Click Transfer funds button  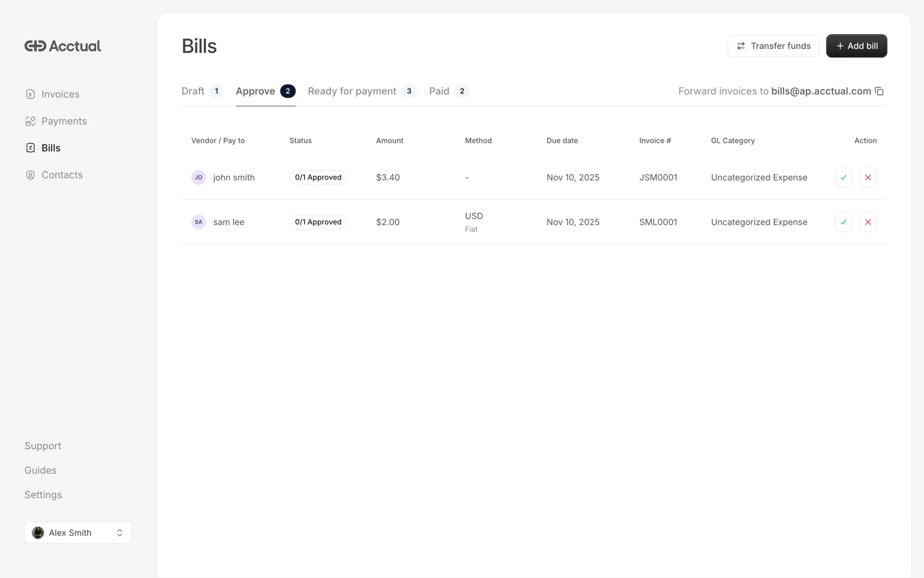773,46
